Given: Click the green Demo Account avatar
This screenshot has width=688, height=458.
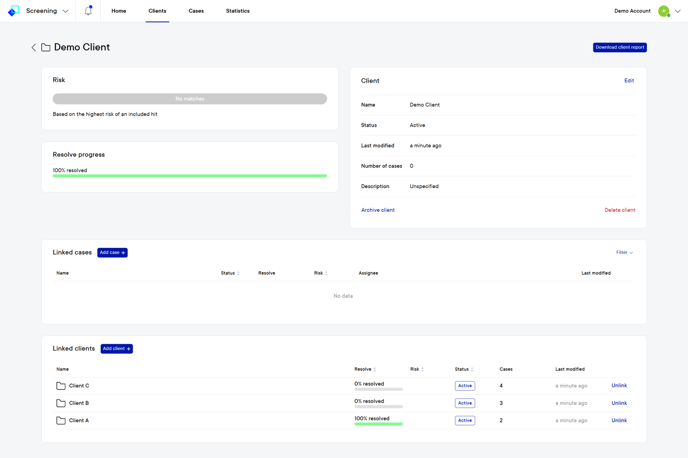Looking at the screenshot, I should pyautogui.click(x=663, y=11).
